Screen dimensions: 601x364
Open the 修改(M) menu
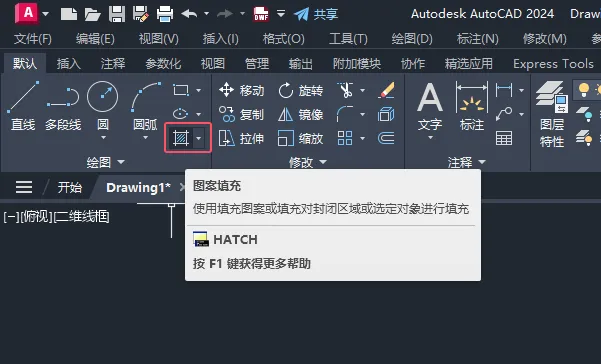pyautogui.click(x=545, y=39)
